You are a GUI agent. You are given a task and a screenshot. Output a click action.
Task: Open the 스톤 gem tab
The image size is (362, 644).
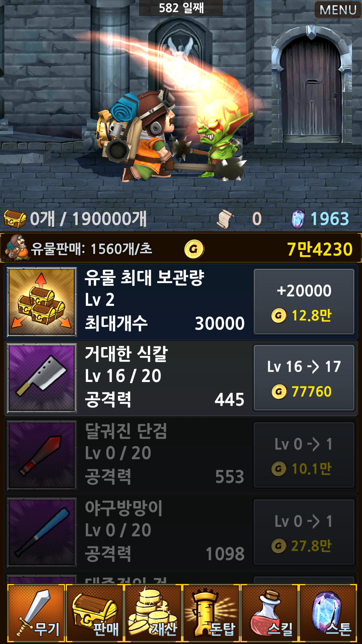coord(328,613)
